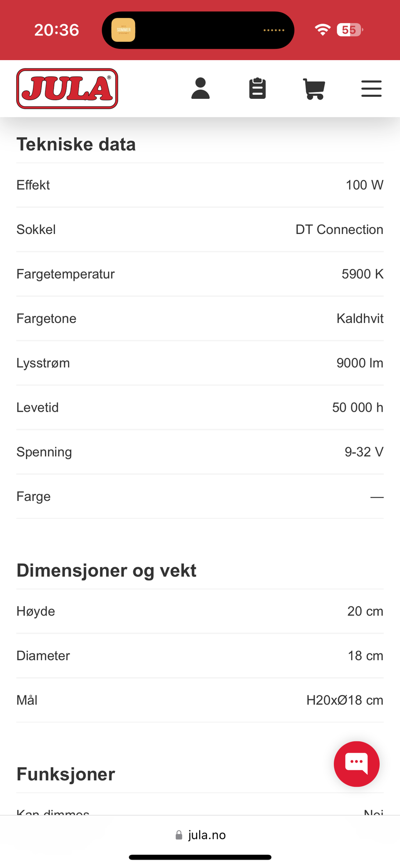Tap the clock showing 20:36
The width and height of the screenshot is (400, 868).
pos(57,30)
